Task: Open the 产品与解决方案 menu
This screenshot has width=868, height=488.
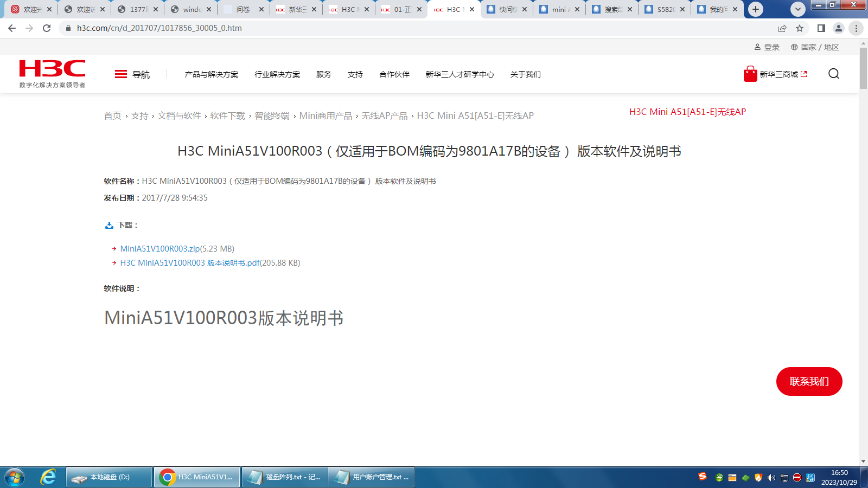Action: (212, 74)
